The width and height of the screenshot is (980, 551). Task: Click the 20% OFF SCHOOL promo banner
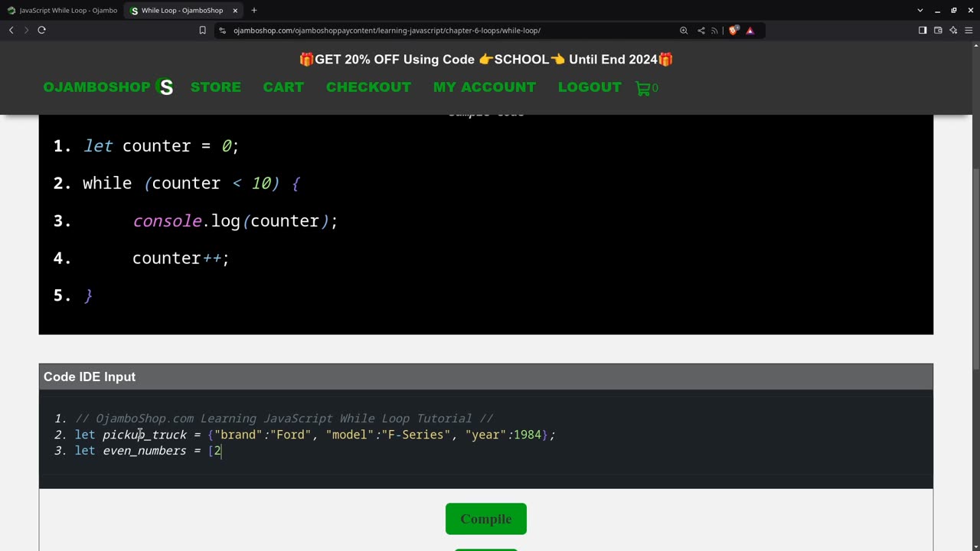[486, 59]
